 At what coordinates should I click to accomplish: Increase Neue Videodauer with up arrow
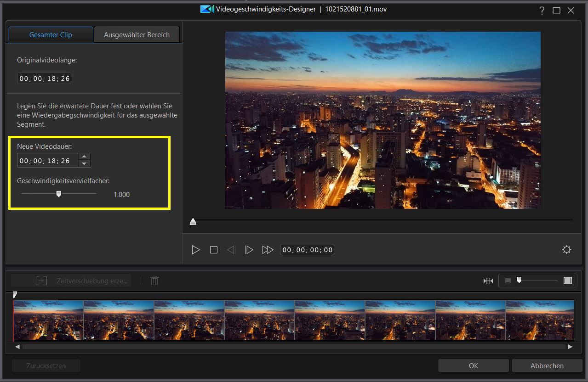[x=84, y=157]
